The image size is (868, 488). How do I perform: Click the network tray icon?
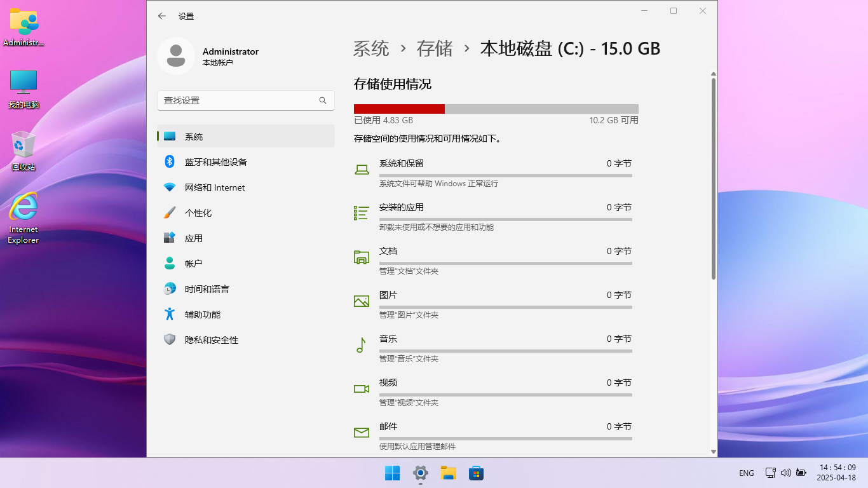coord(770,473)
